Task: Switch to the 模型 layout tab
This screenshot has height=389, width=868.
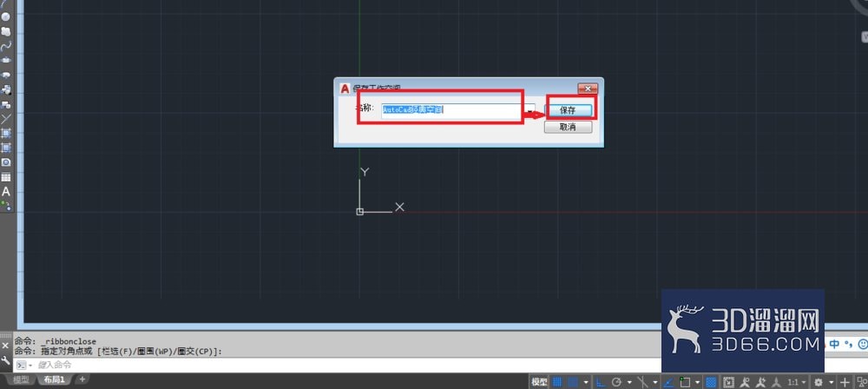Action: pos(21,379)
